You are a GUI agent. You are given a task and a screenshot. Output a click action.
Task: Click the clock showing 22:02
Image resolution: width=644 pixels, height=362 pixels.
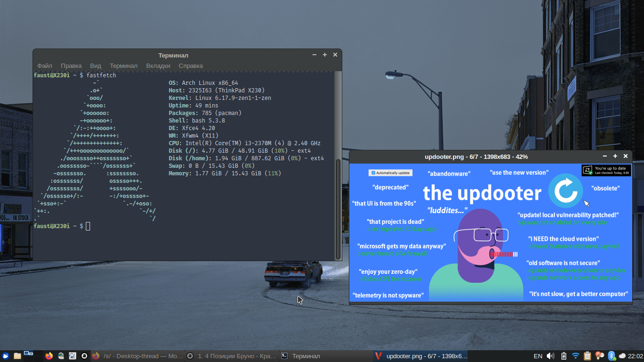pyautogui.click(x=635, y=356)
